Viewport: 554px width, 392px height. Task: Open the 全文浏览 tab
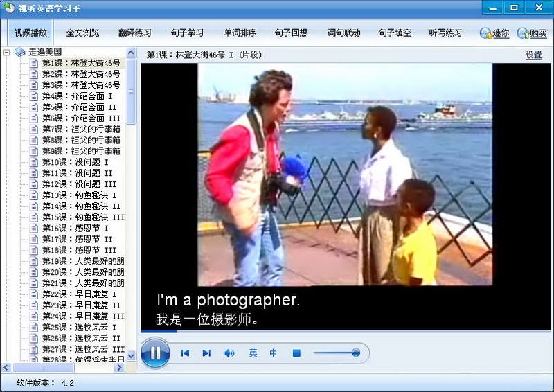tap(82, 33)
